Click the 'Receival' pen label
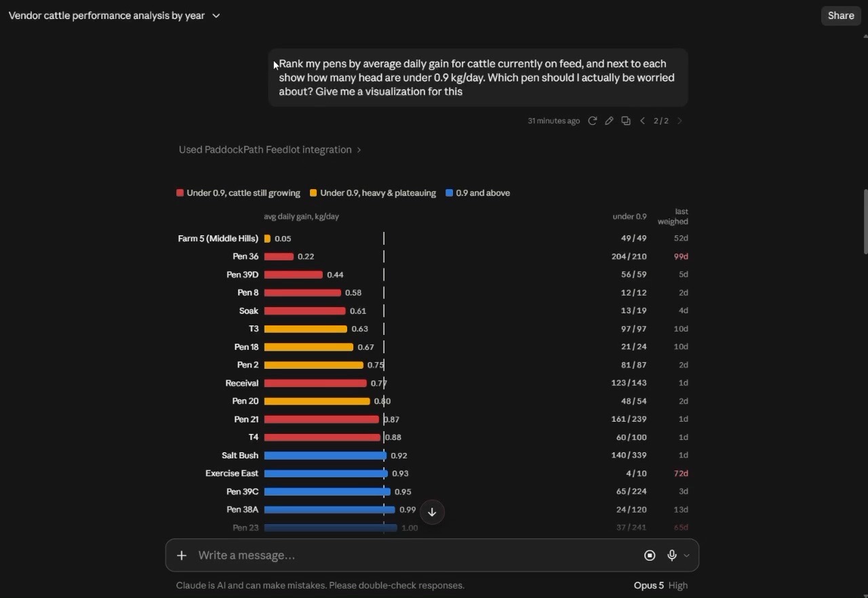Viewport: 868px width, 598px height. [242, 383]
